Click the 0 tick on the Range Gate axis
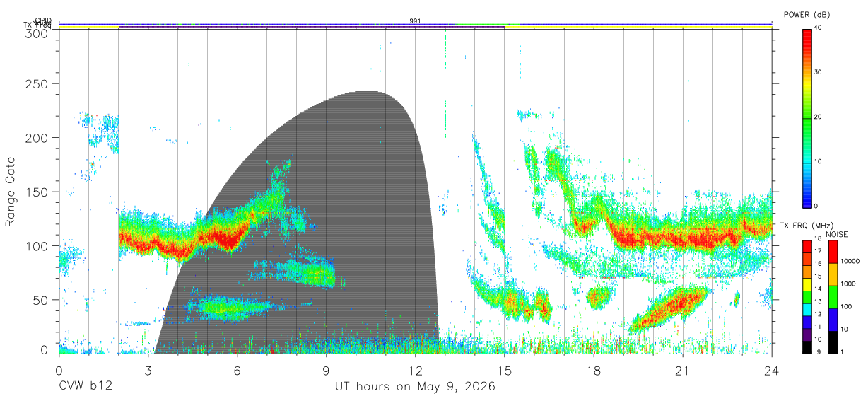The width and height of the screenshot is (868, 401). (x=44, y=350)
